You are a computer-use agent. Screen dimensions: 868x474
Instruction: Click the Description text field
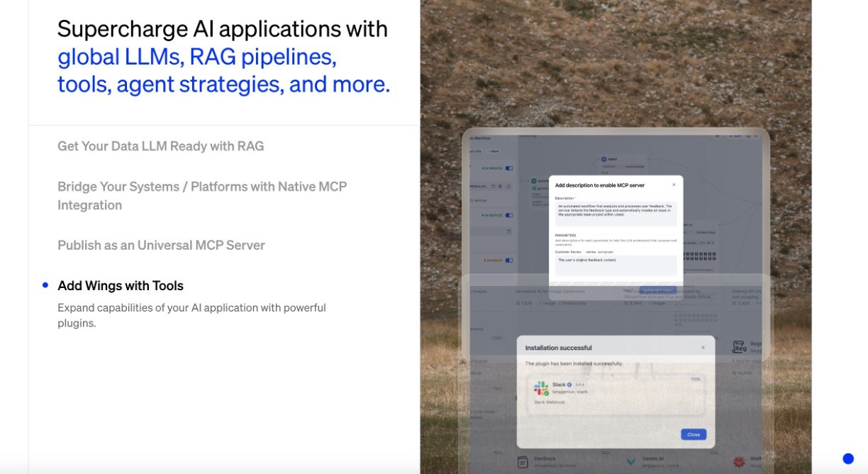(x=616, y=214)
